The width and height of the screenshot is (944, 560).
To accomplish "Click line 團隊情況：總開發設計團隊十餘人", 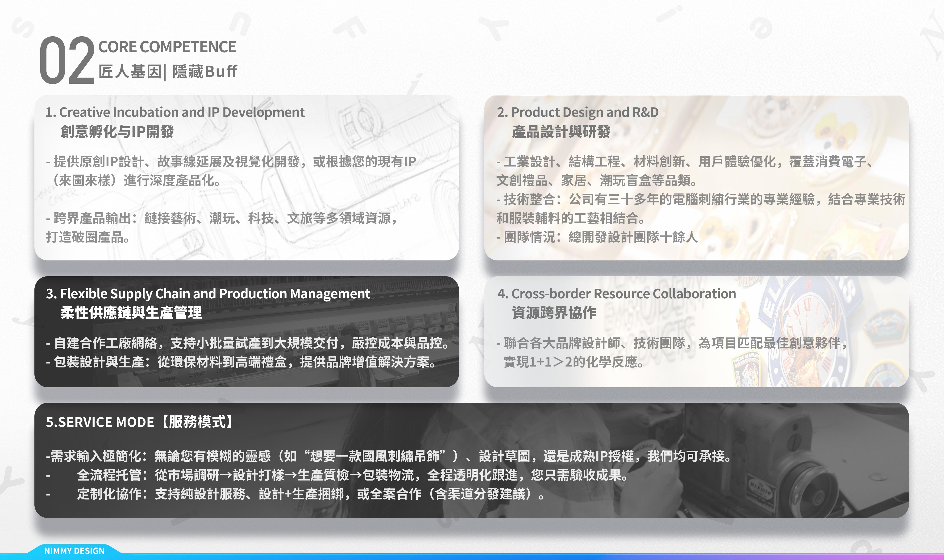I will pyautogui.click(x=597, y=237).
